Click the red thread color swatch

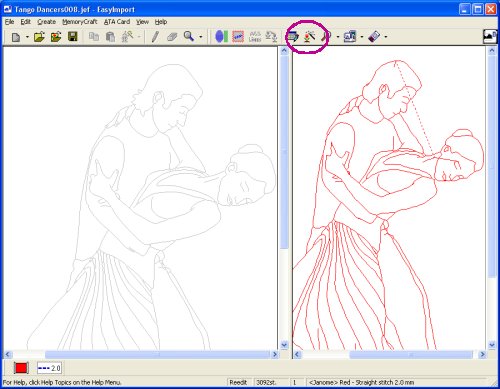(x=21, y=368)
